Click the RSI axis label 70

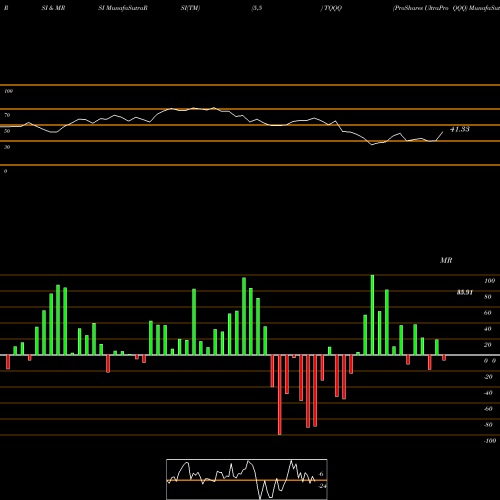(7, 115)
